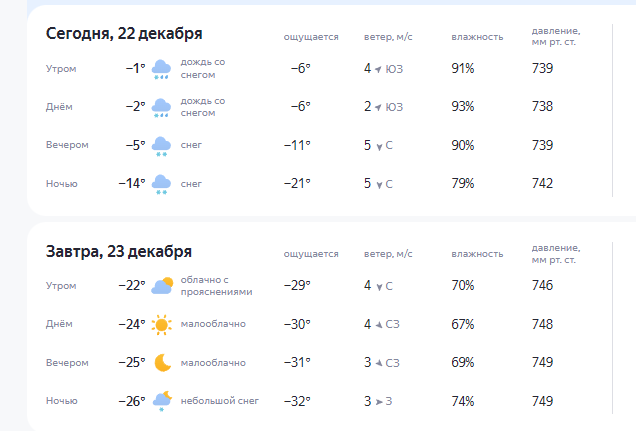Click the sun icon for tomorrow daytime

(x=161, y=324)
